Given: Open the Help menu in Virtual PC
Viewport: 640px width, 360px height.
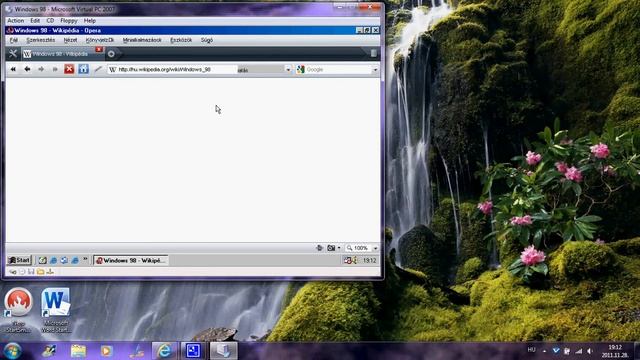Looking at the screenshot, I should [90, 20].
